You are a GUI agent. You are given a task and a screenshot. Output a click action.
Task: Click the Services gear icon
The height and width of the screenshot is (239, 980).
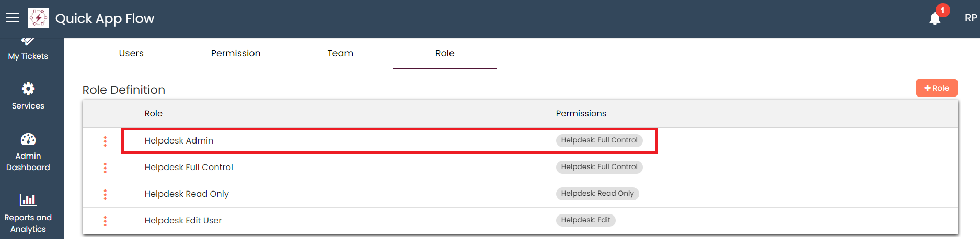[x=28, y=89]
